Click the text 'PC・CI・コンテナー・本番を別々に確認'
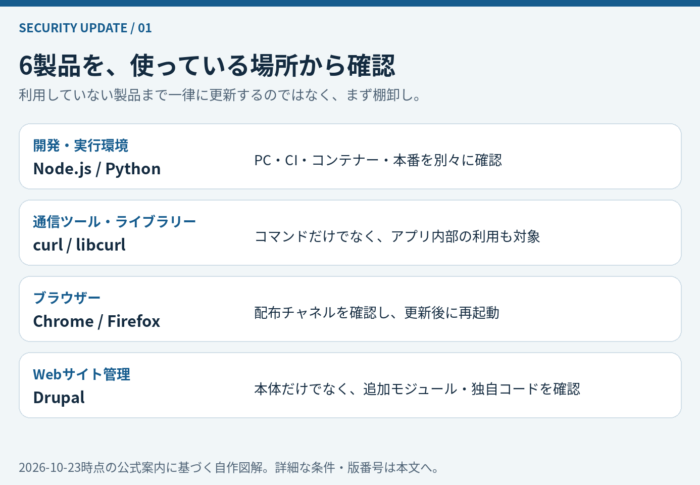 coord(378,160)
